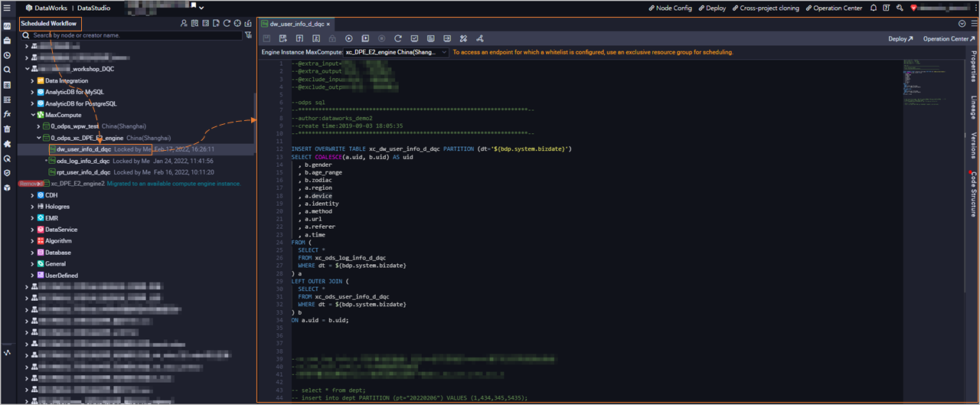Open the shield icon in left sidebar
The width and height of the screenshot is (980, 405).
7,173
